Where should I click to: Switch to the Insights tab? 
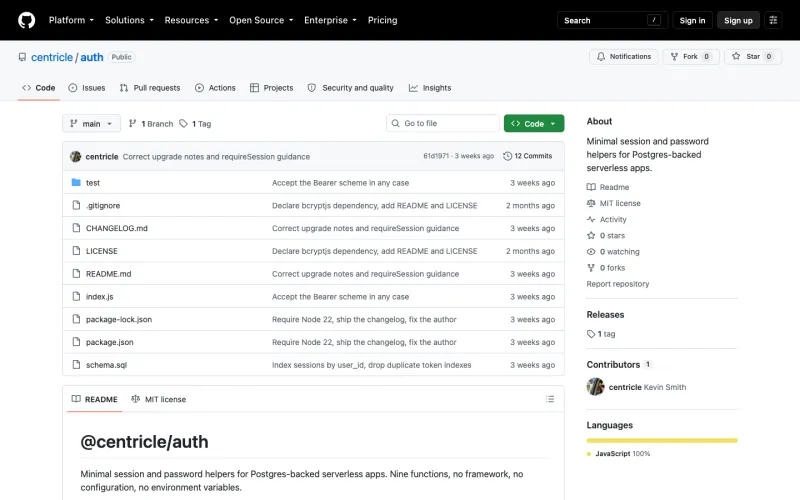pyautogui.click(x=430, y=88)
